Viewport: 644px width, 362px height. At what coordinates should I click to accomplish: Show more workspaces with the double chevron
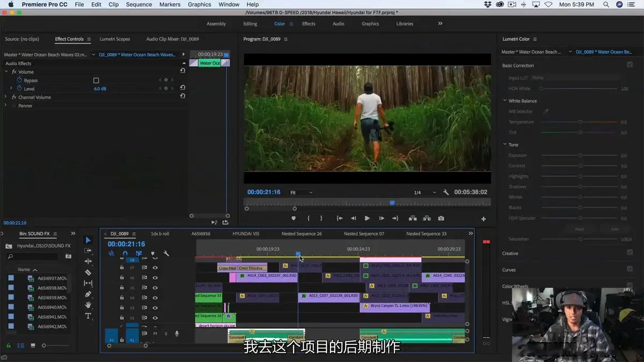click(441, 24)
